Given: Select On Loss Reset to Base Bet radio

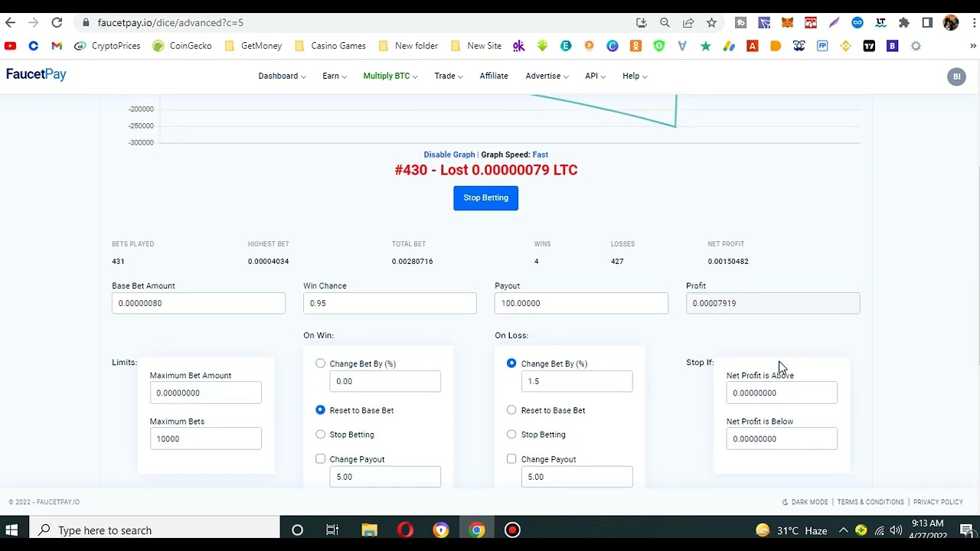Looking at the screenshot, I should [511, 410].
